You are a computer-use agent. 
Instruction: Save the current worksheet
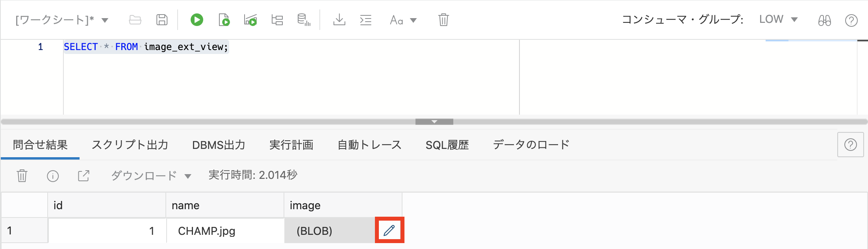[x=161, y=20]
